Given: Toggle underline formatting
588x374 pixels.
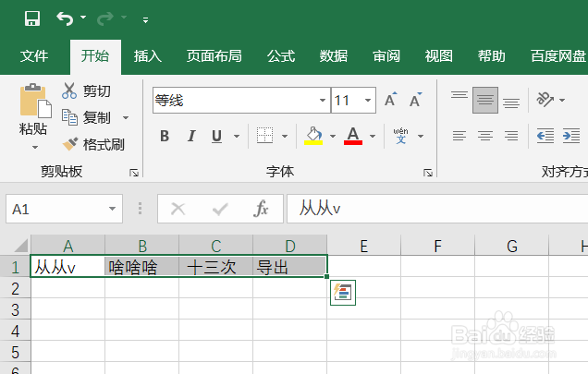Looking at the screenshot, I should click(216, 136).
